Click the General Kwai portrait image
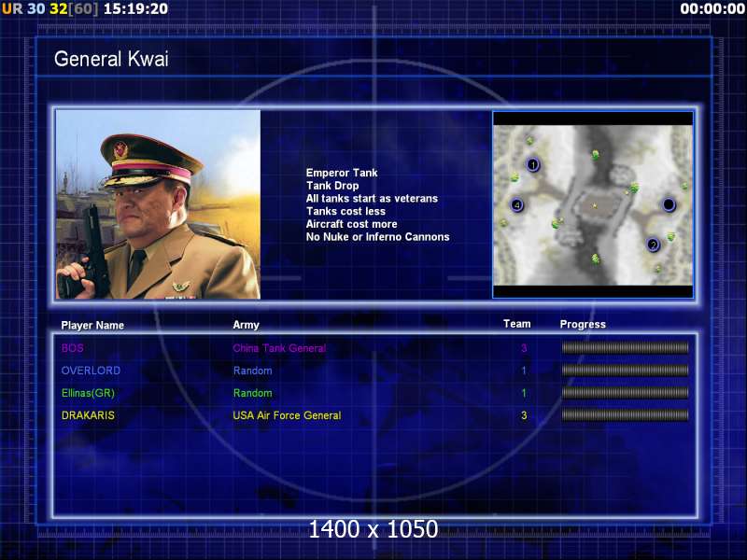Viewport: 747px width, 560px height. pyautogui.click(x=158, y=204)
